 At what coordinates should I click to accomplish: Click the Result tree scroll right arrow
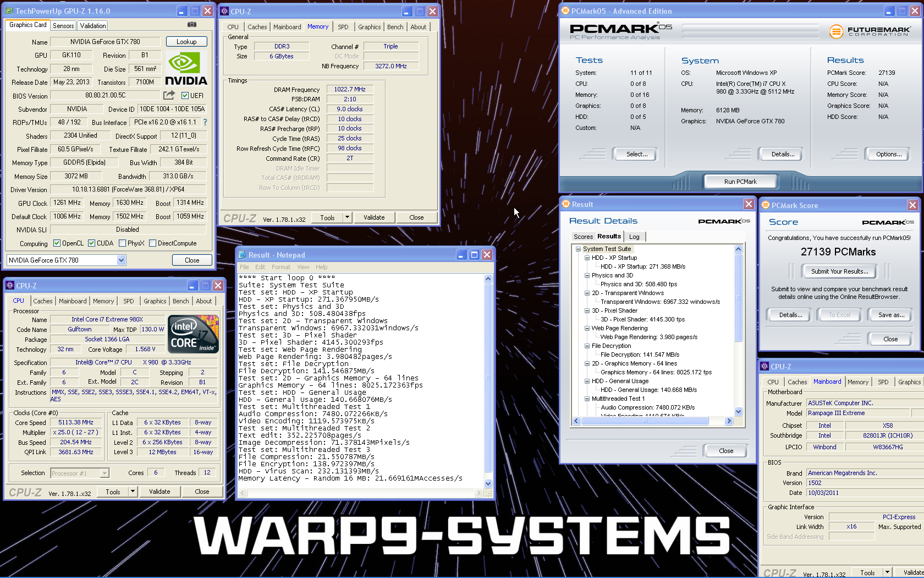(729, 421)
